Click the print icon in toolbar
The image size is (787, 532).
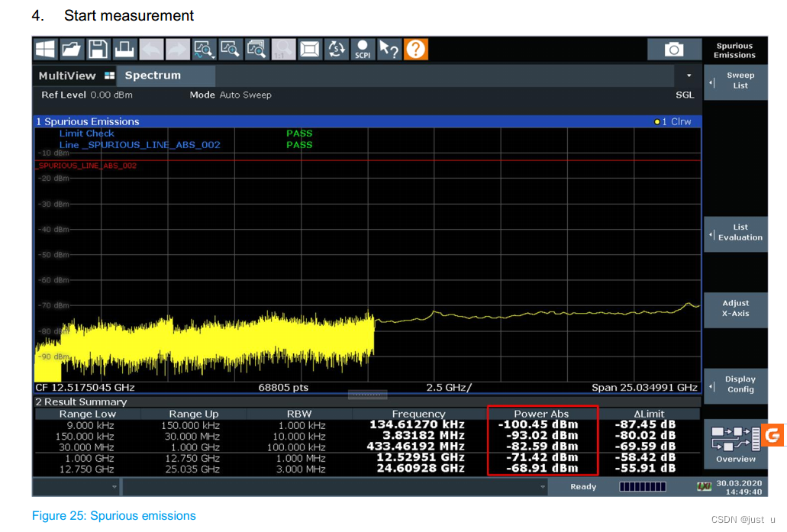coord(124,50)
